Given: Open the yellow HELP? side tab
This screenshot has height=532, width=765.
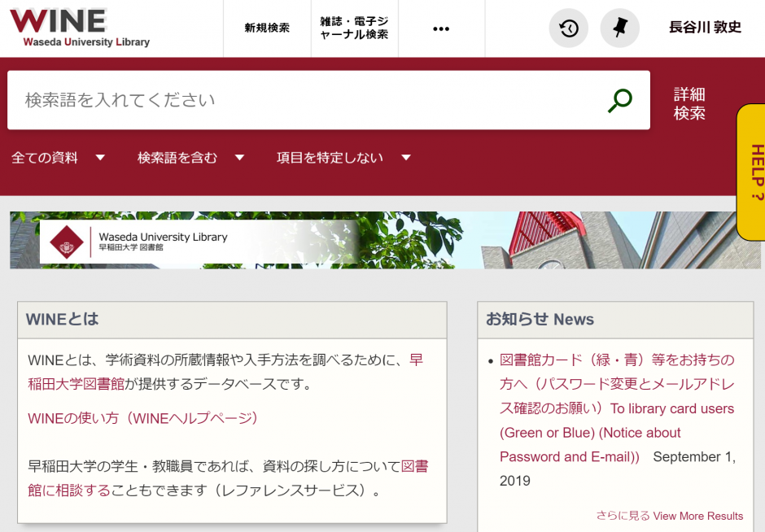Looking at the screenshot, I should click(751, 173).
